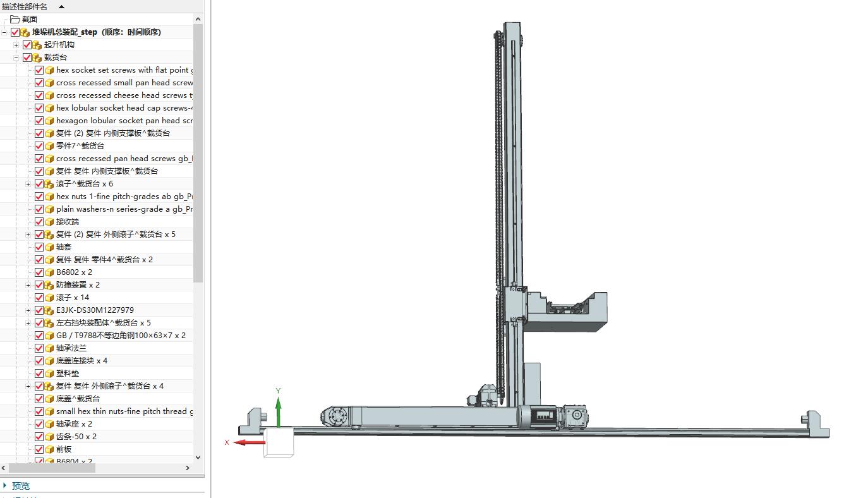
Task: Click the navigator vertical scrollbar thumb
Action: pyautogui.click(x=198, y=153)
